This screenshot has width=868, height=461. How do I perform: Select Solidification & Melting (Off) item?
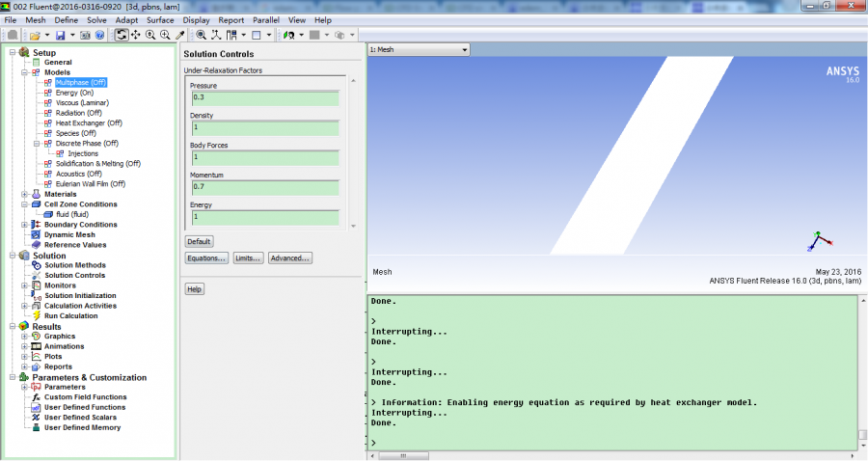click(x=98, y=164)
